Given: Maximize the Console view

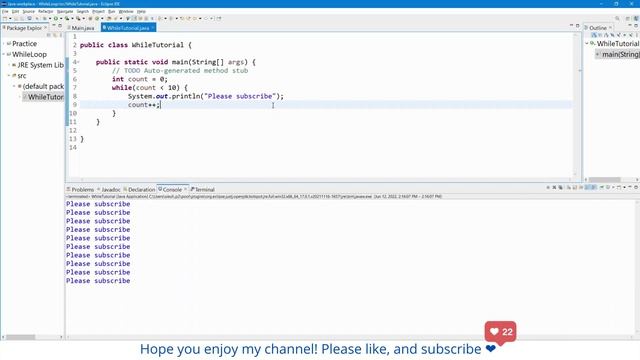Looking at the screenshot, I should click(x=636, y=187).
